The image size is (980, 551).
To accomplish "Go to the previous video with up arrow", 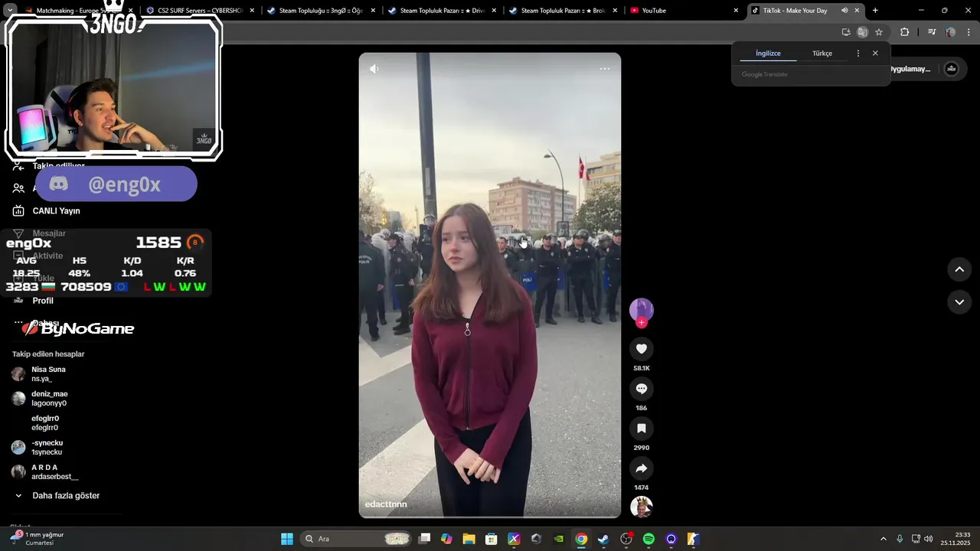I will pos(959,269).
